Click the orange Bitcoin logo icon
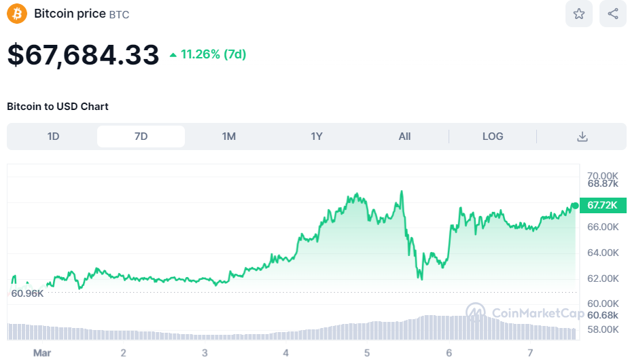628x364 pixels. pyautogui.click(x=17, y=14)
